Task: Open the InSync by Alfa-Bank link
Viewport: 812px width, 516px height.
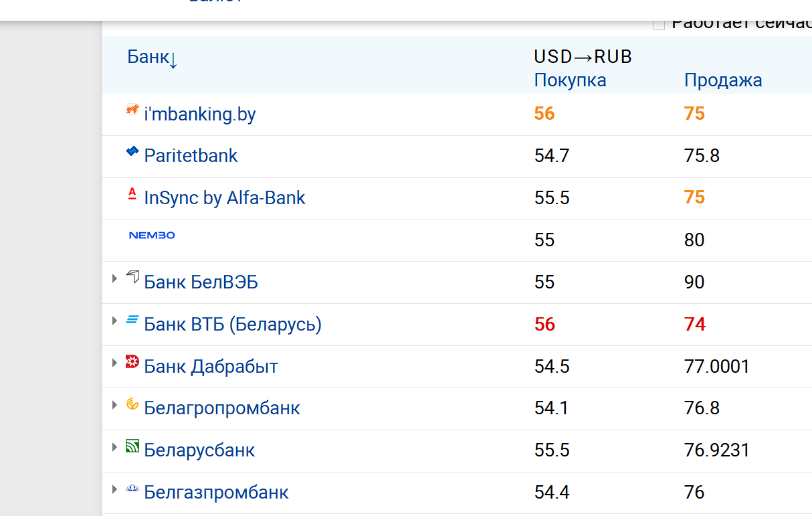Action: [225, 198]
